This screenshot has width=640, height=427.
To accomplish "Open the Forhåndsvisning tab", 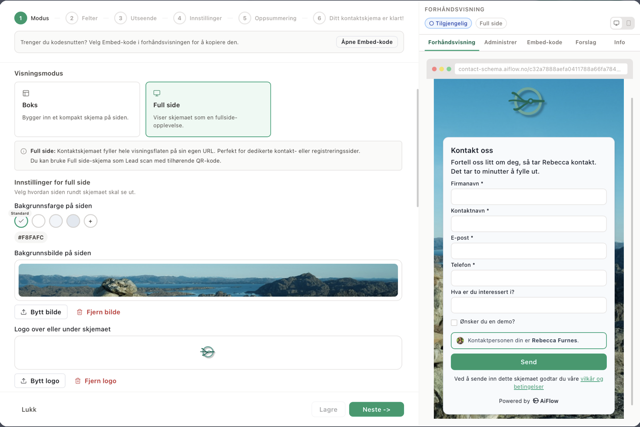I will point(451,42).
